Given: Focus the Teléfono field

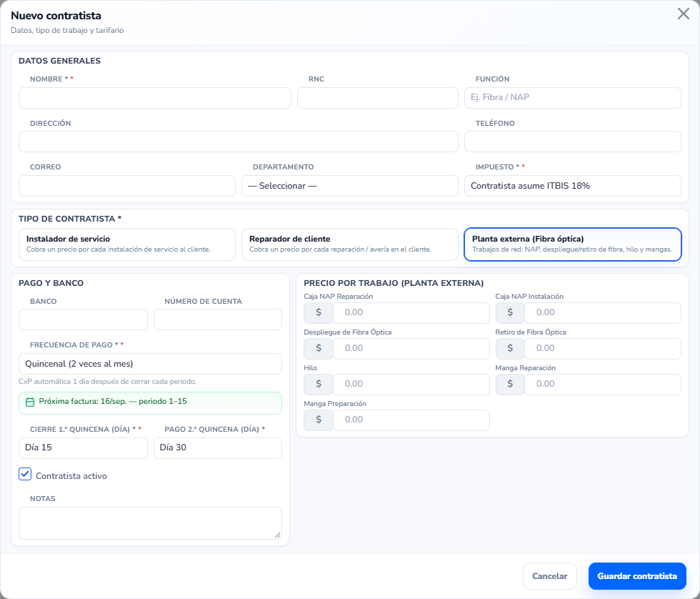Looking at the screenshot, I should tap(573, 142).
